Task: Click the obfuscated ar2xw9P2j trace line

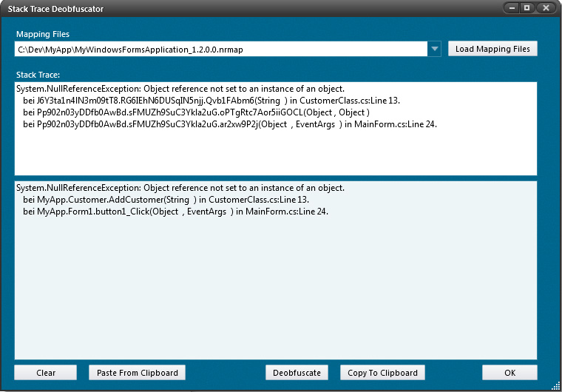Action: click(229, 124)
